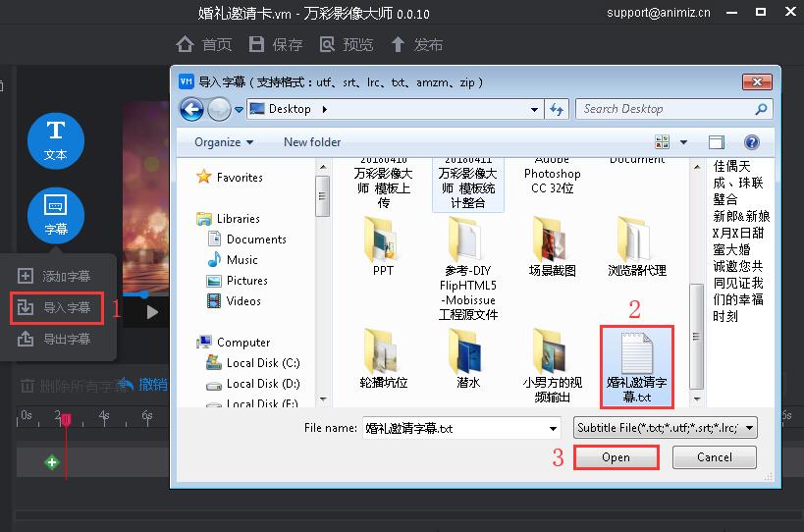This screenshot has width=804, height=532.
Task: Select Favorites in navigation pane
Action: (x=230, y=178)
